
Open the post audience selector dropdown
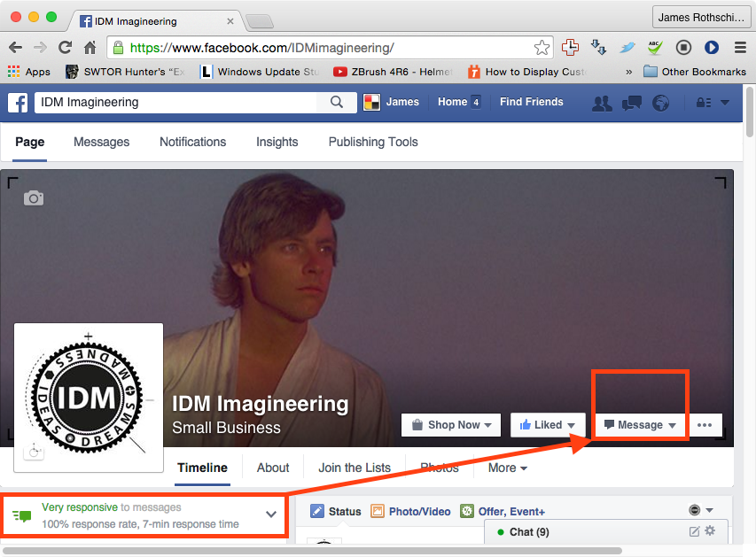point(701,510)
